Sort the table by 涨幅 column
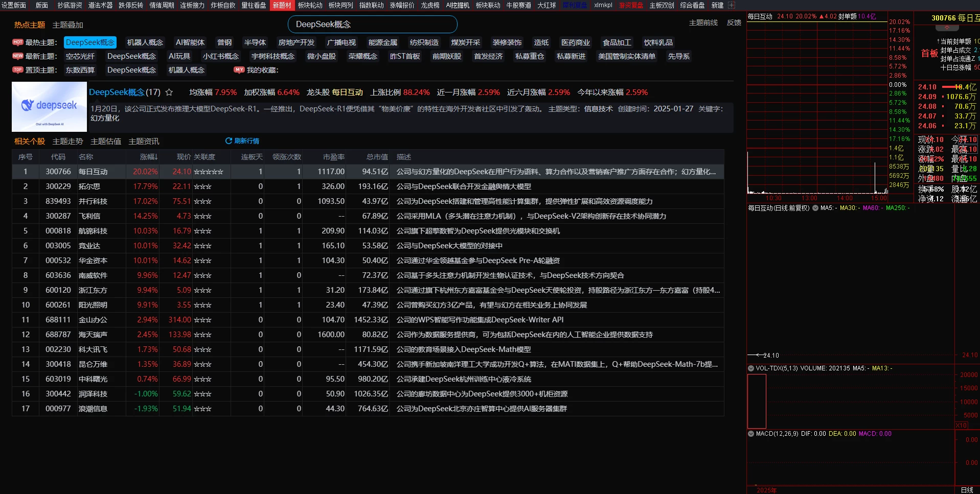The image size is (980, 494). click(149, 157)
